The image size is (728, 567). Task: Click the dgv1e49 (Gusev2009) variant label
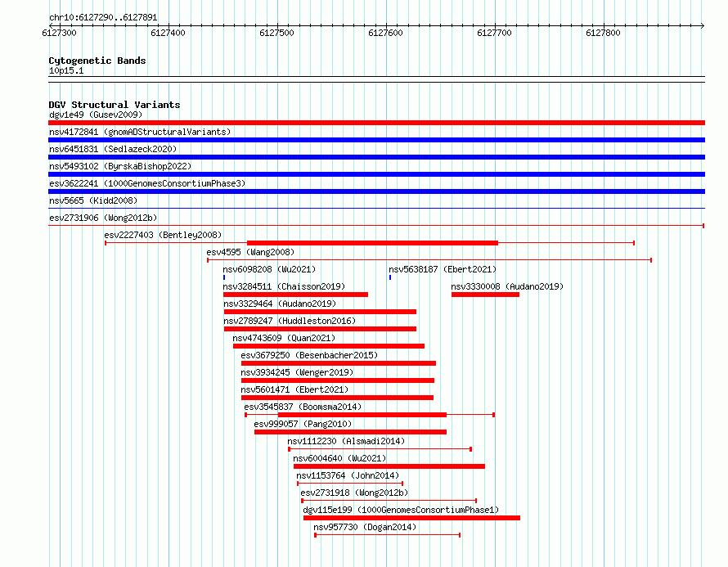point(96,115)
